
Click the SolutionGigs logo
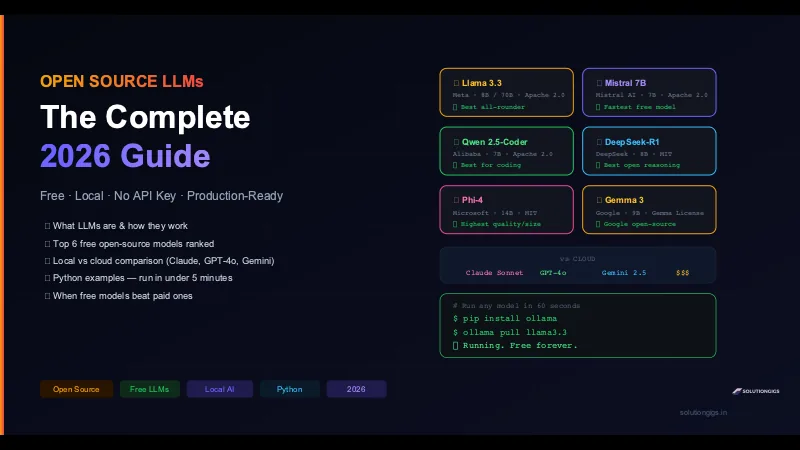756,391
